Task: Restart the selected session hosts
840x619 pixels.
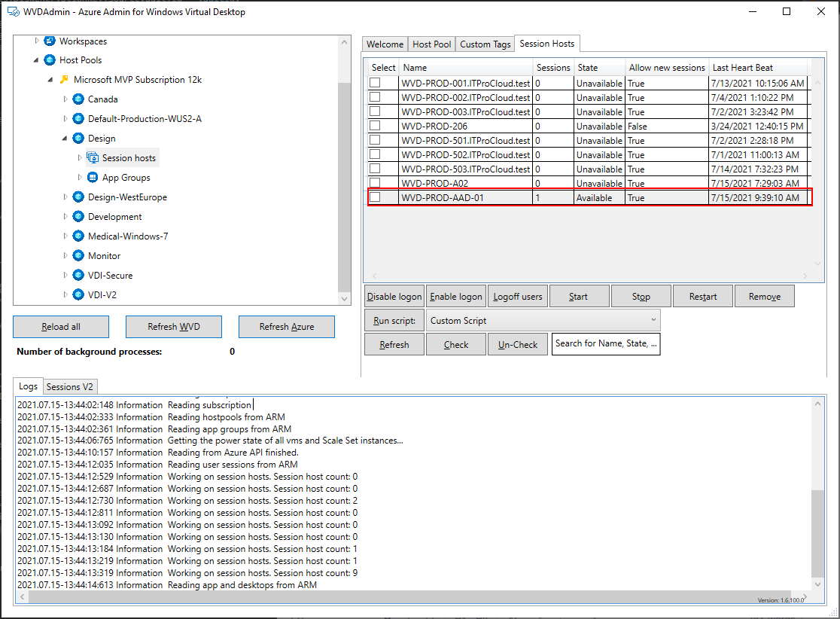Action: pos(703,297)
